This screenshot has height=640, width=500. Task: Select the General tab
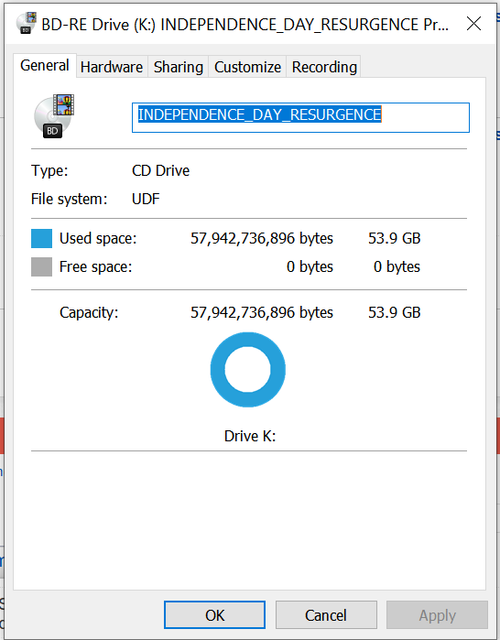point(44,65)
